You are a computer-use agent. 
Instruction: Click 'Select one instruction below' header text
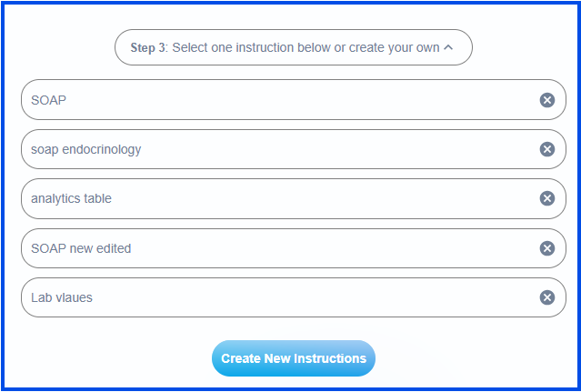coord(306,47)
